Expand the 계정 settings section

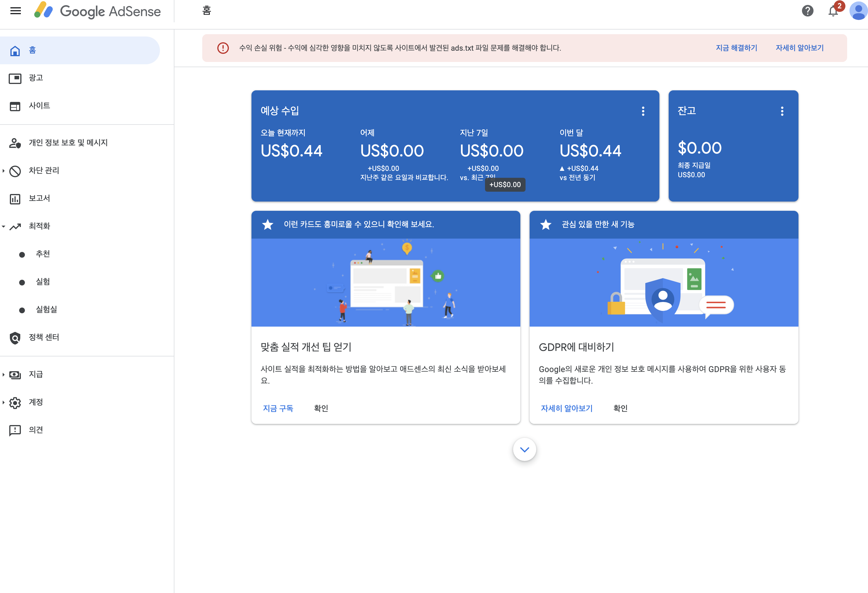(x=4, y=402)
